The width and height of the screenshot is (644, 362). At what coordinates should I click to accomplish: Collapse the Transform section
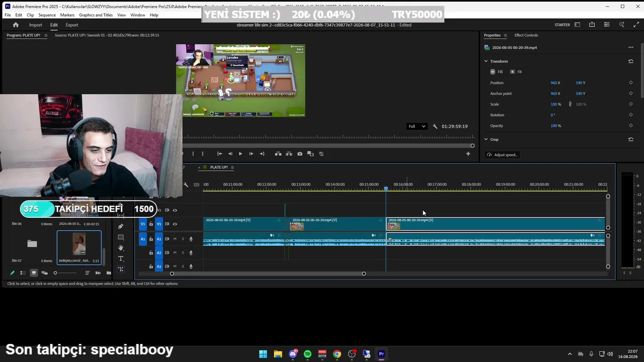(486, 61)
